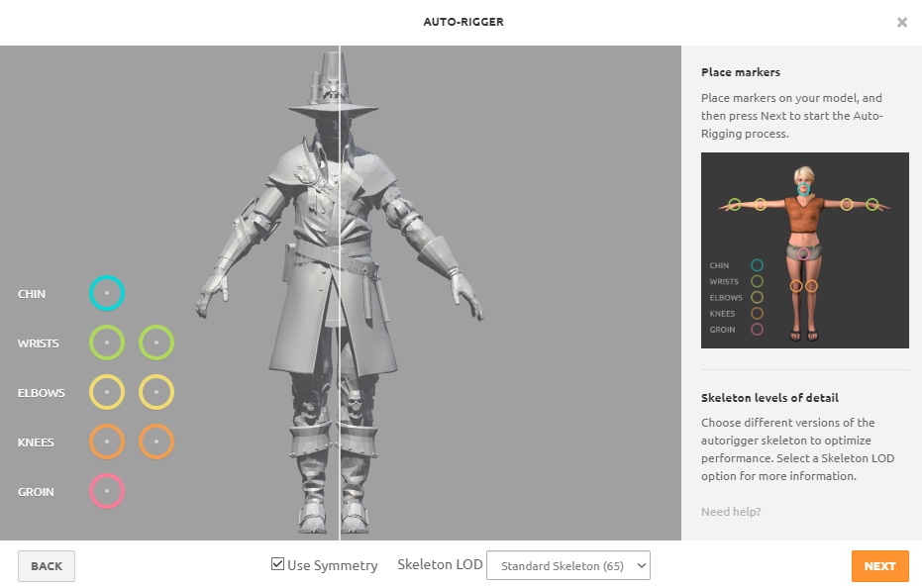The image size is (922, 588).
Task: Close the Auto-Rigger dialog
Action: (x=902, y=23)
